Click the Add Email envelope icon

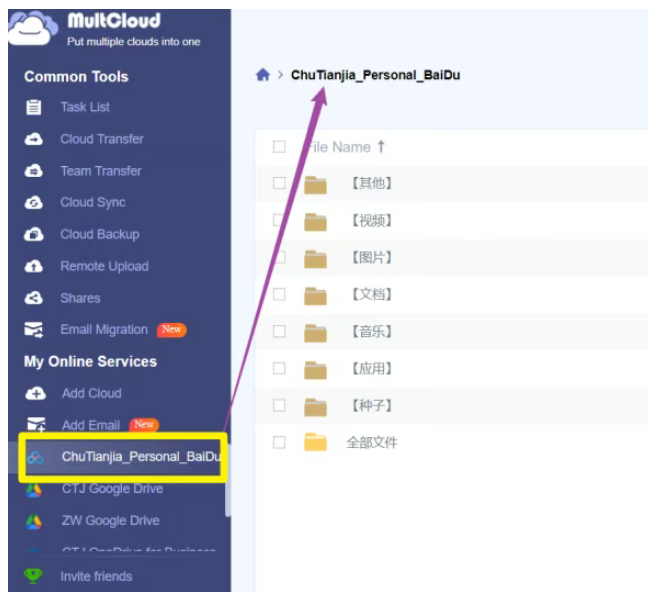(x=36, y=425)
